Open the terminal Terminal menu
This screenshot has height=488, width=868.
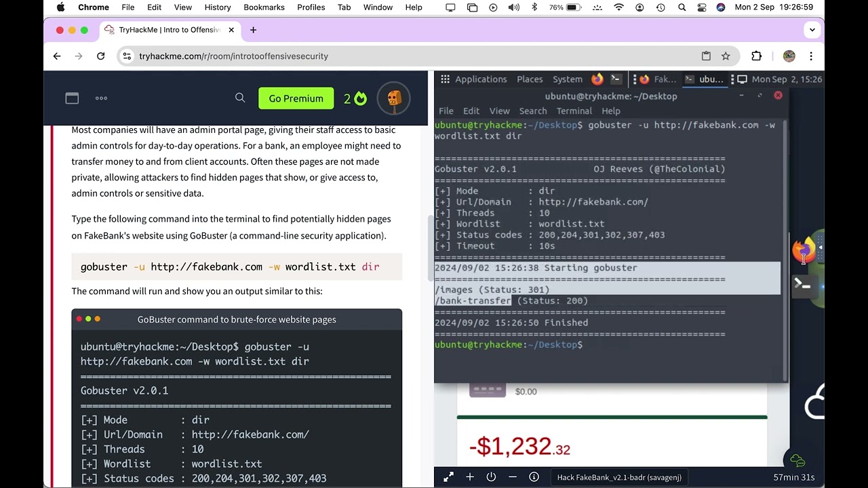click(574, 111)
